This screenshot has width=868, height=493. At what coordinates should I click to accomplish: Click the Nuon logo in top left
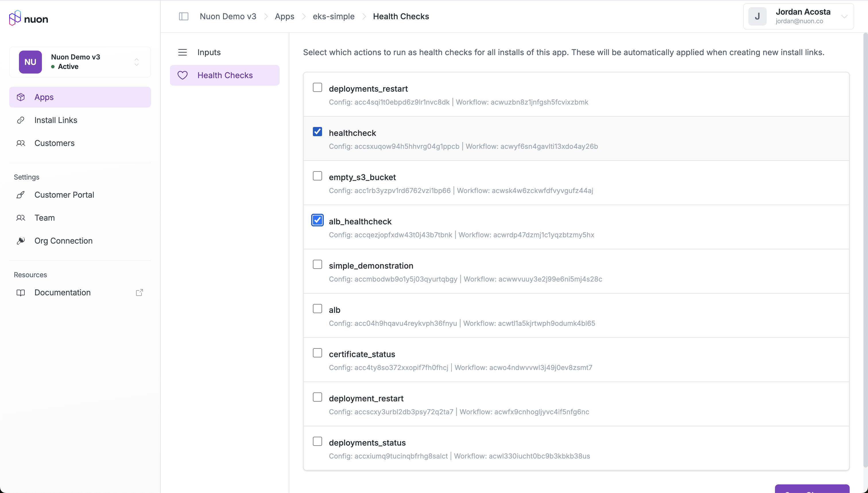point(28,18)
